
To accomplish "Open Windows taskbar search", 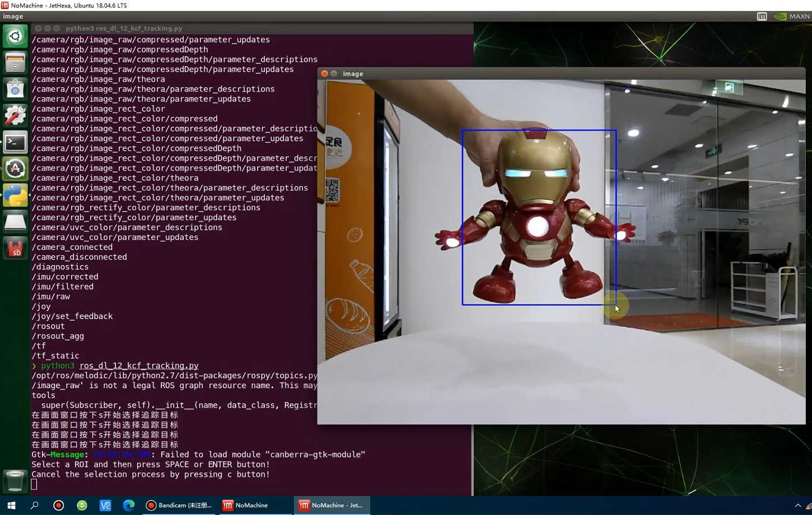I will [x=35, y=505].
